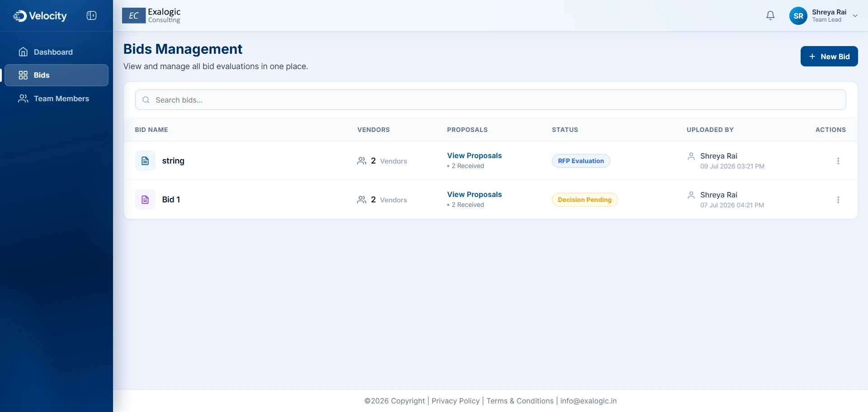Image resolution: width=868 pixels, height=412 pixels.
Task: Click the Team Lead role label
Action: pos(826,20)
